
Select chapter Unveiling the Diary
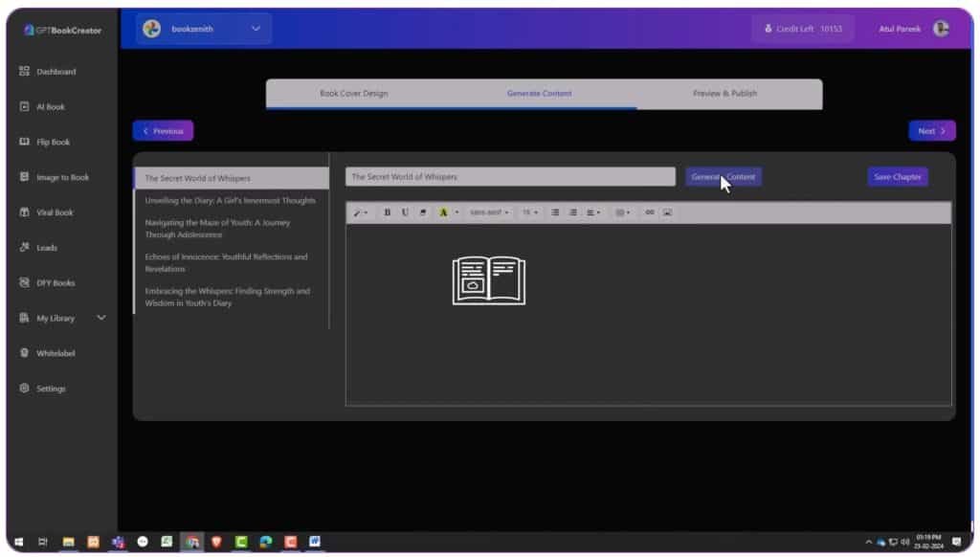coord(232,201)
